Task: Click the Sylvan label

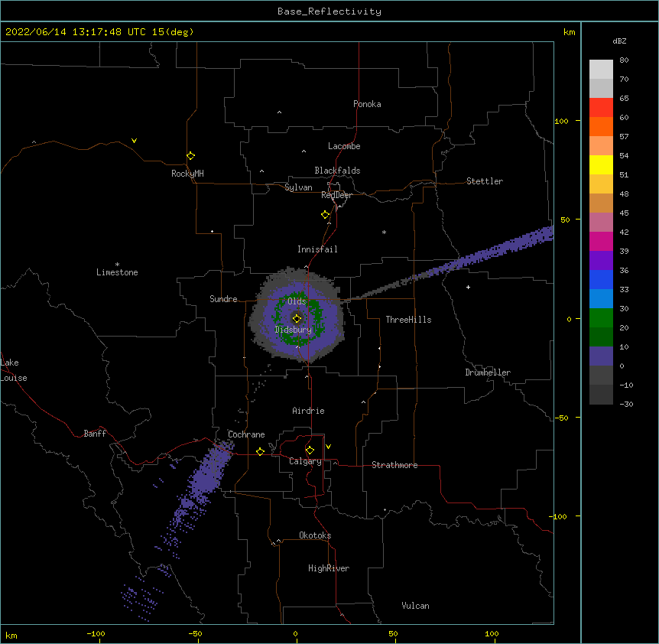Action: click(298, 187)
